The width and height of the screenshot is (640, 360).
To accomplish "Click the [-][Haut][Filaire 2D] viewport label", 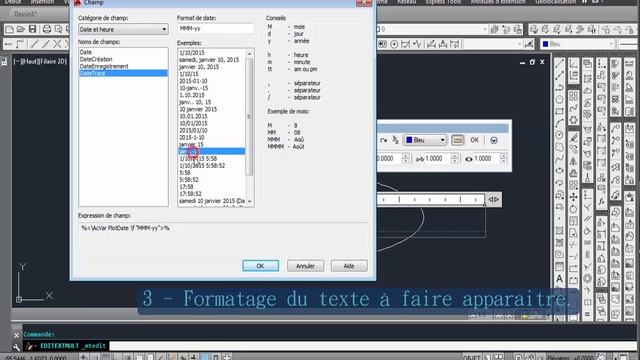I will pos(40,62).
